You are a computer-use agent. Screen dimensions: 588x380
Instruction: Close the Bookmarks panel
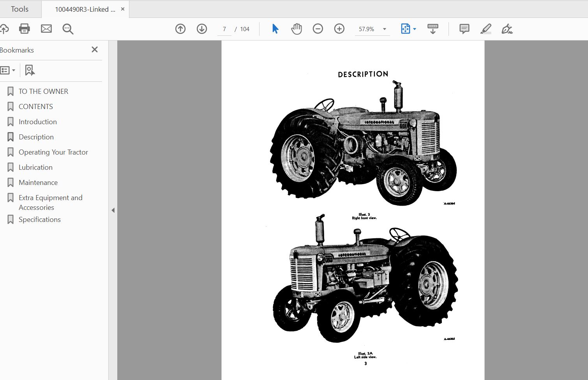point(95,49)
